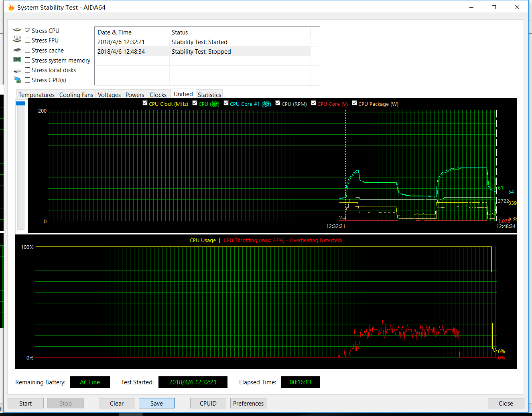Enable the Stress FPU checkbox

pyautogui.click(x=28, y=40)
